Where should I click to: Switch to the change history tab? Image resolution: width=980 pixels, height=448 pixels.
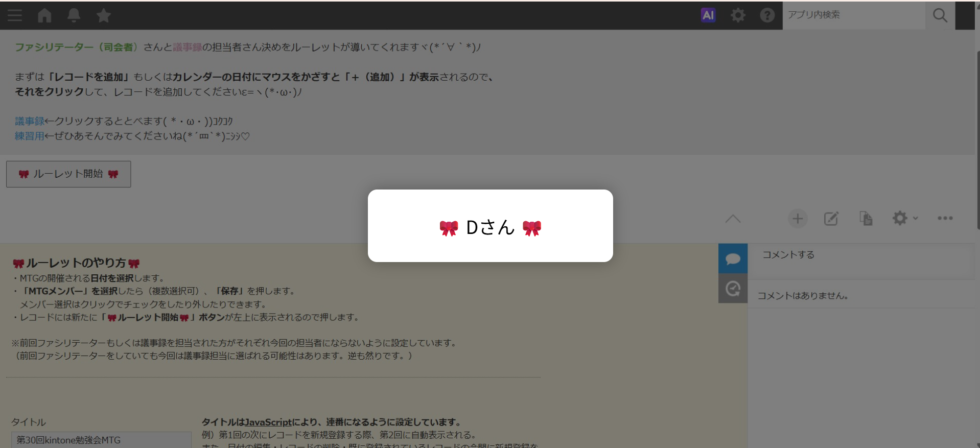point(733,289)
